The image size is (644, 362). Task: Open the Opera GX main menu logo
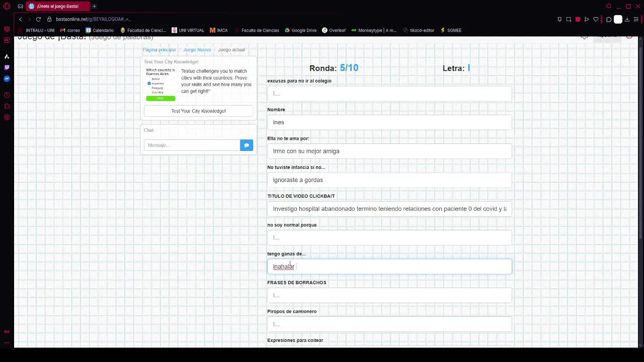point(7,6)
